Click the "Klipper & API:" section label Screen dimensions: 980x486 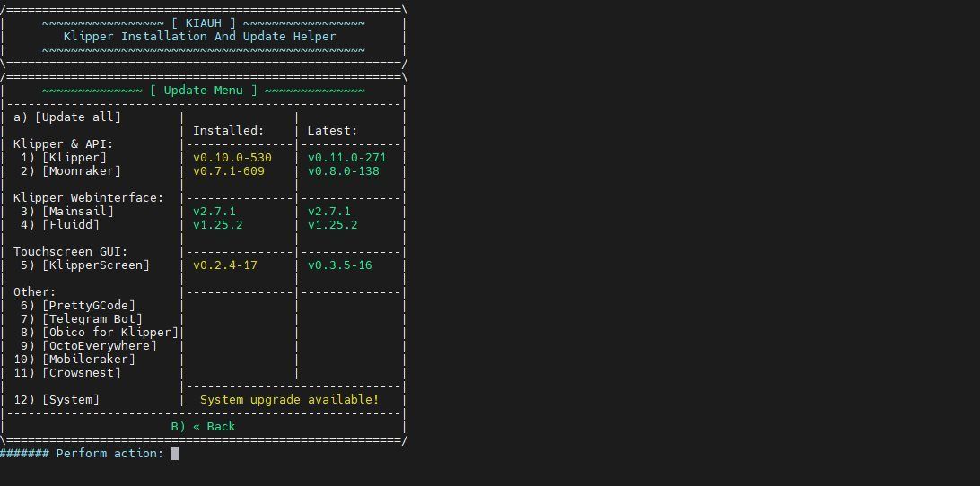pos(63,144)
